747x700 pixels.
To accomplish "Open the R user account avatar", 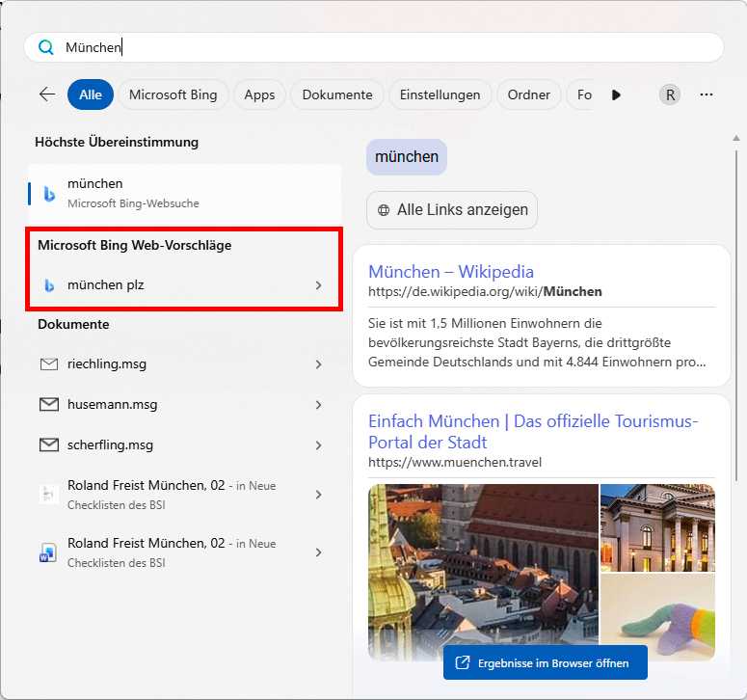I will [670, 94].
